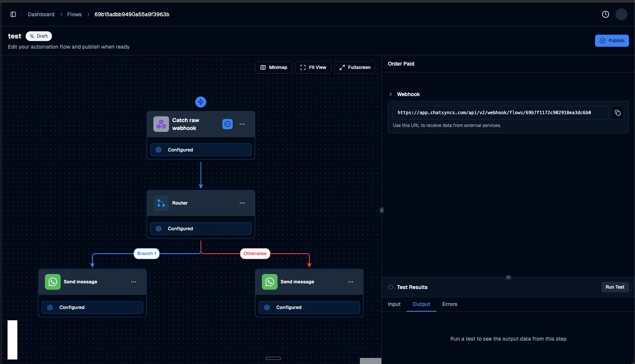Navigate back to Flows breadcrumb

point(74,14)
